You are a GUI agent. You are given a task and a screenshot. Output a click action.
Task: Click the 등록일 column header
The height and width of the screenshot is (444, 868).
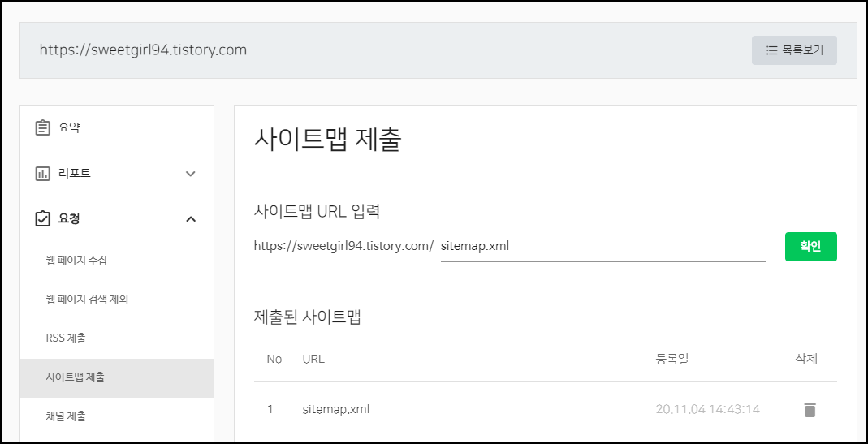click(x=672, y=359)
